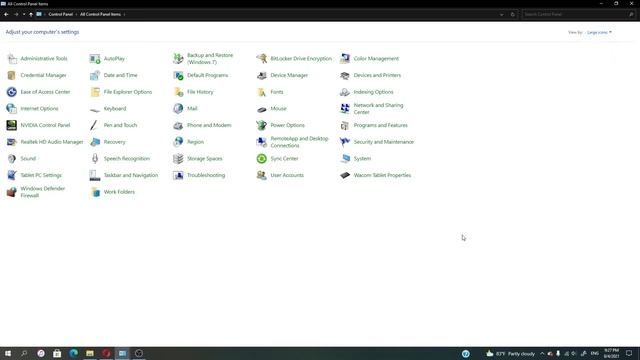Select Control Panel in the breadcrumb

point(60,14)
